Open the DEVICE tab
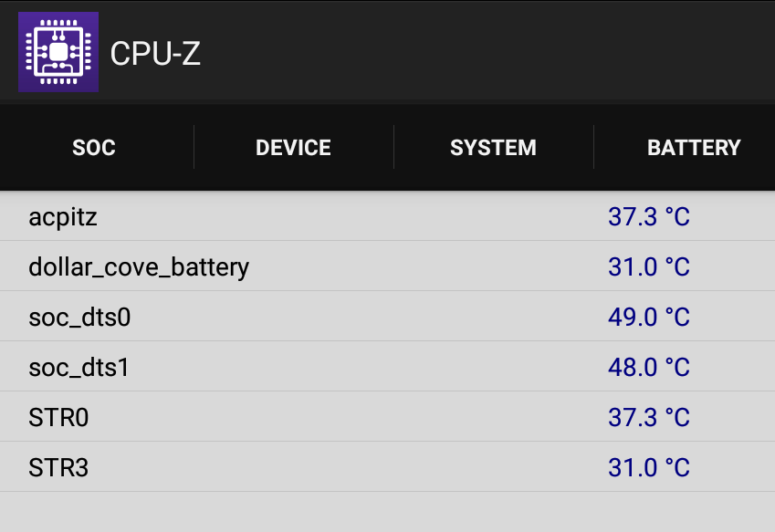The width and height of the screenshot is (775, 532). pyautogui.click(x=294, y=147)
